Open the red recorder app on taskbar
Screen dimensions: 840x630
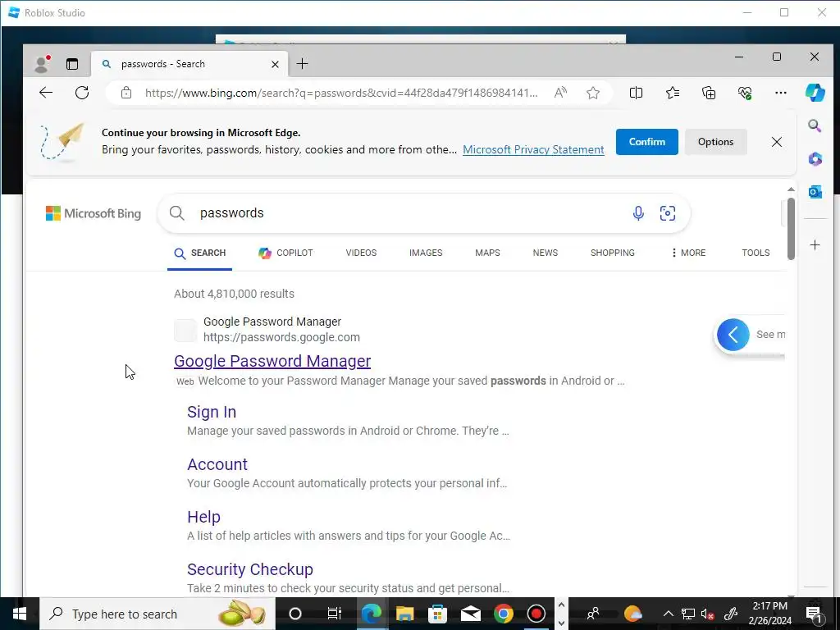click(536, 614)
